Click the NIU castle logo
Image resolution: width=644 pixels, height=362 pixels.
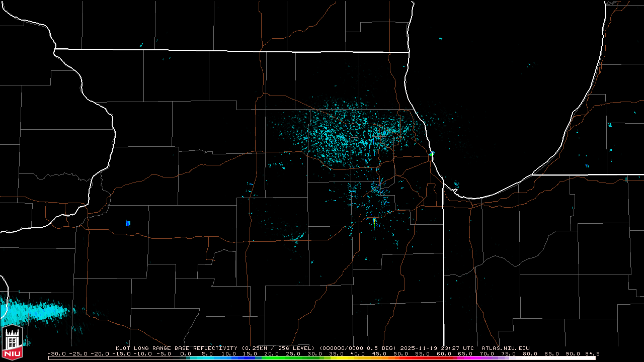13,342
